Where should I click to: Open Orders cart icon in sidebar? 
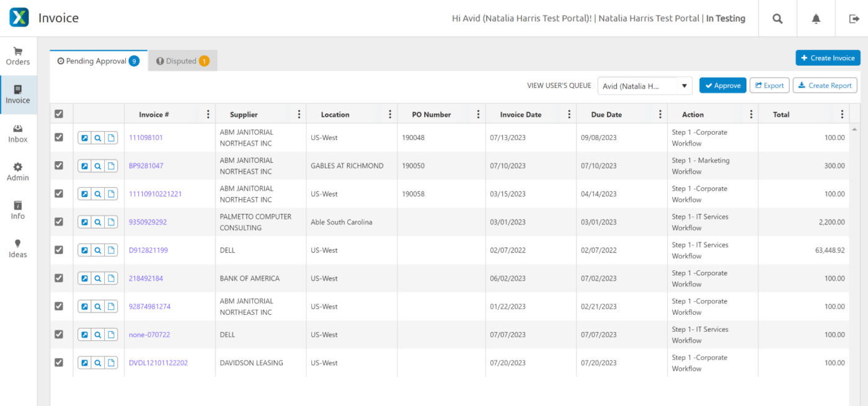coord(18,56)
